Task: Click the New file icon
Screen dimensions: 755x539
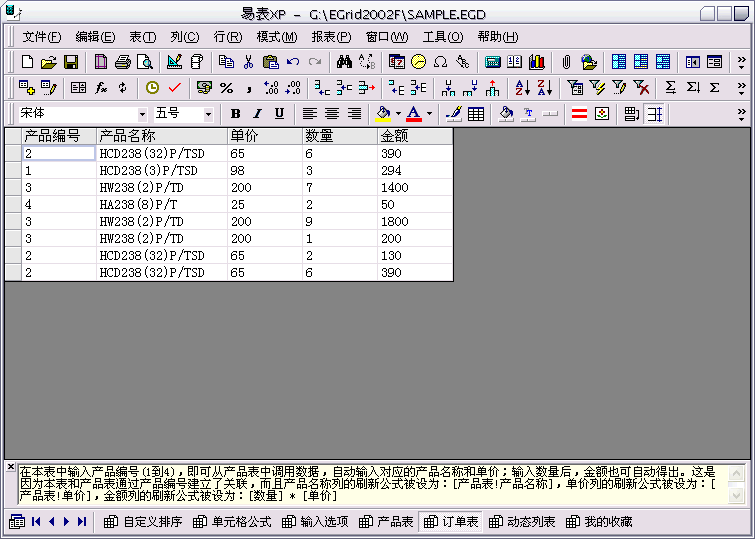Action: coord(27,62)
